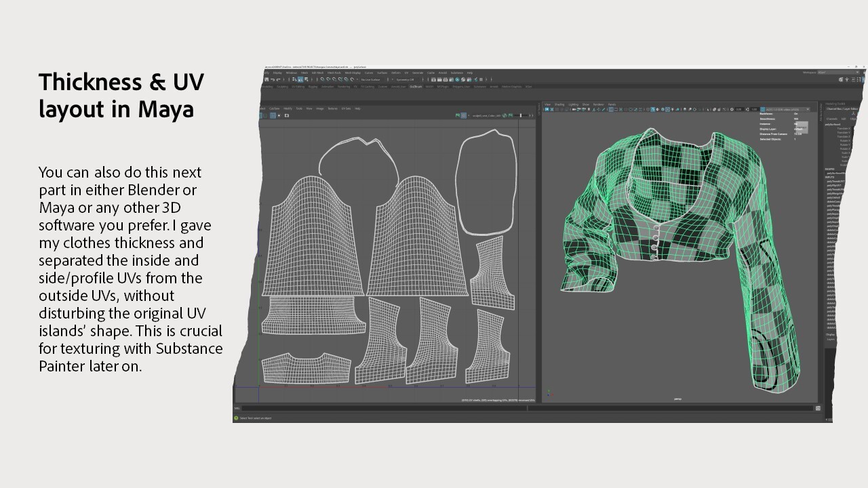Open No Live Surface dropdown
This screenshot has height=488, width=868.
[374, 79]
